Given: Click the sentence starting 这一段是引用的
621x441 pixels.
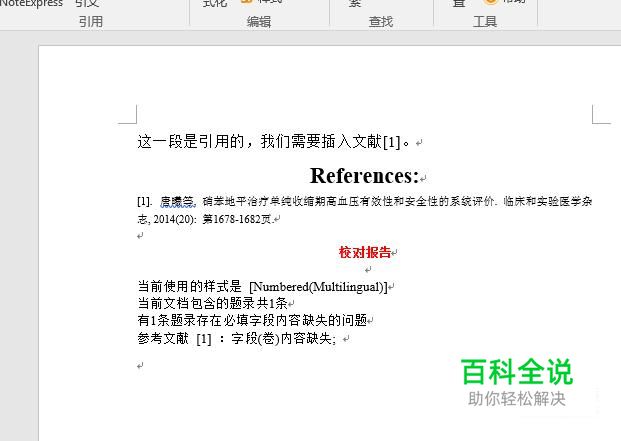Looking at the screenshot, I should 274,141.
